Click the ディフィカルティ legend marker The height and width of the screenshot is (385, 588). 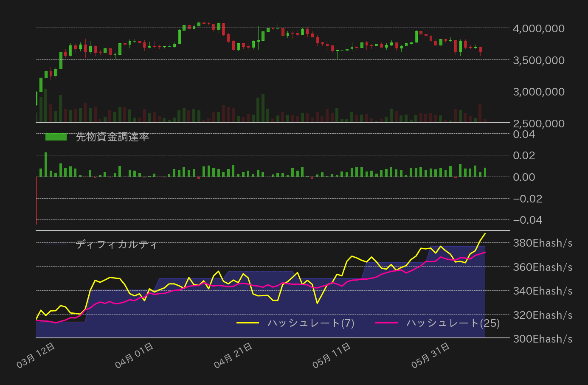(55, 244)
